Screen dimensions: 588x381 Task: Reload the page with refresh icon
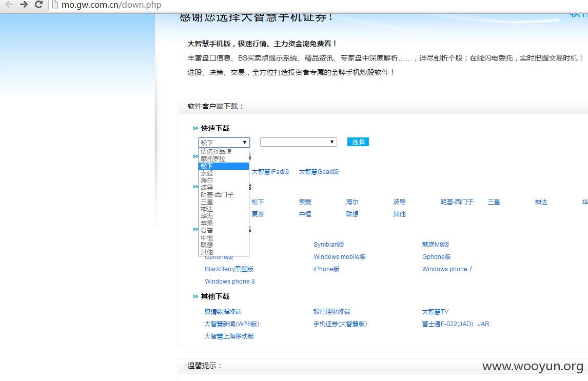click(38, 5)
